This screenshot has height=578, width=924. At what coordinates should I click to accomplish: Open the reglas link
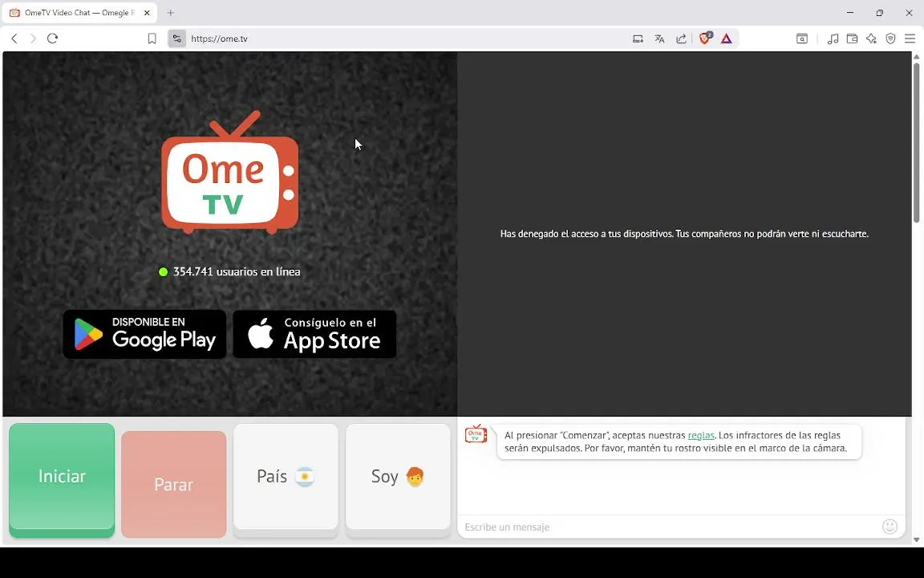pos(701,435)
